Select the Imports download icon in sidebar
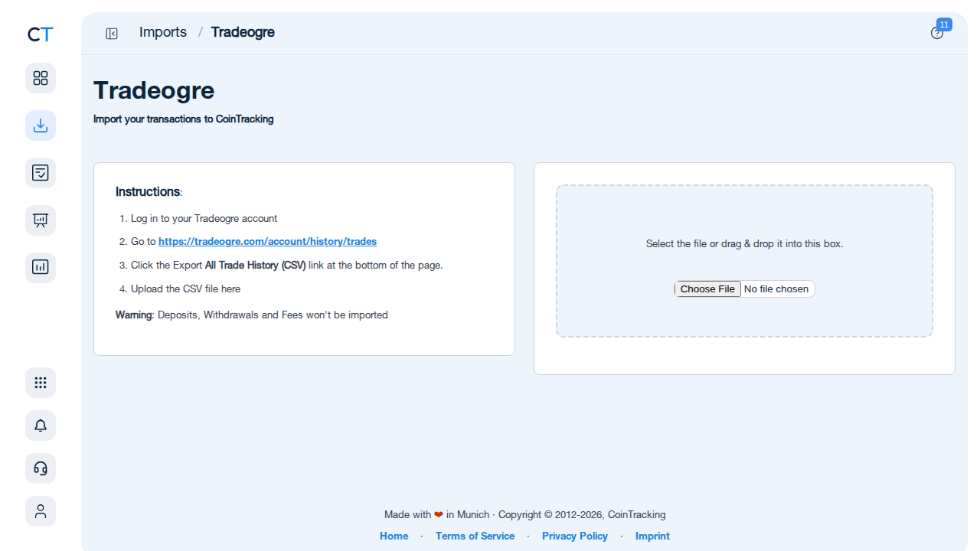 [x=41, y=126]
